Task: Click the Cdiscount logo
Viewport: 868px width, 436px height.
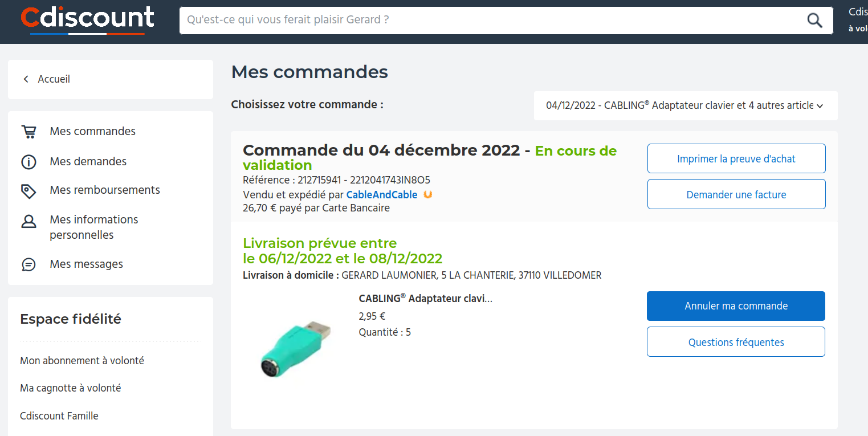Action: [x=87, y=18]
